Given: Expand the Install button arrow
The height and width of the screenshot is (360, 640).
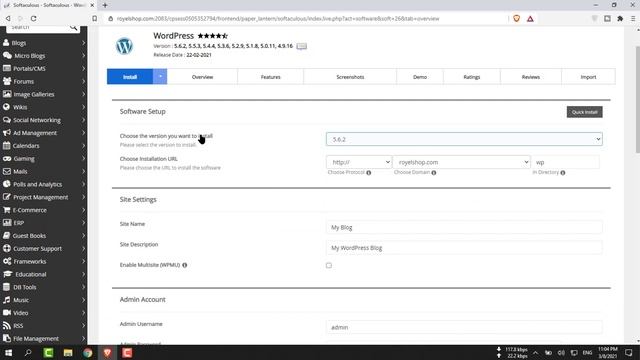Looking at the screenshot, I should (160, 77).
